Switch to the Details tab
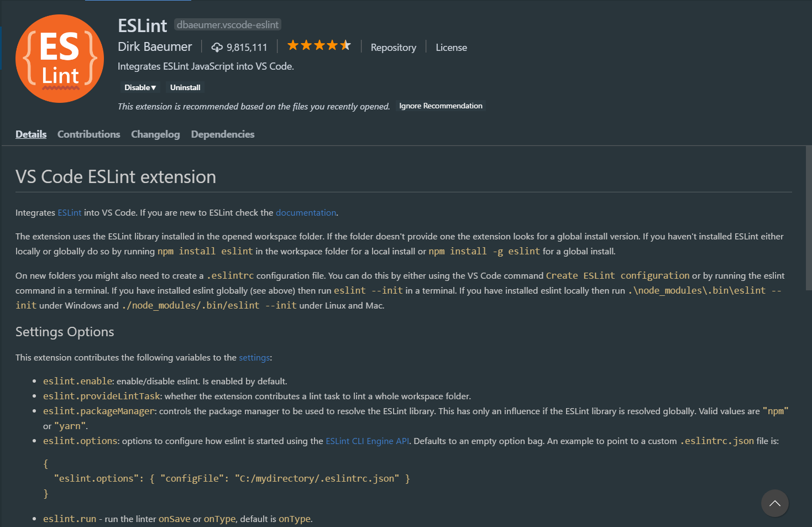This screenshot has height=527, width=812. pyautogui.click(x=31, y=134)
